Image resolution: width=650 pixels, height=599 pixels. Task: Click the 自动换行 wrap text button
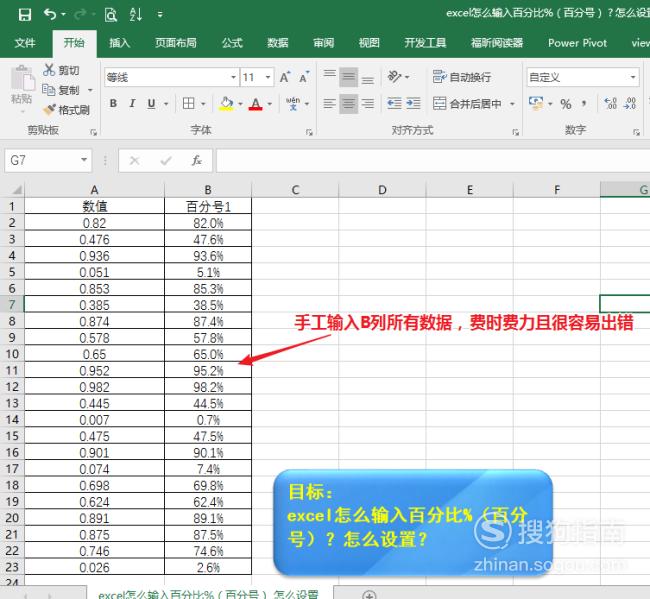[x=462, y=77]
